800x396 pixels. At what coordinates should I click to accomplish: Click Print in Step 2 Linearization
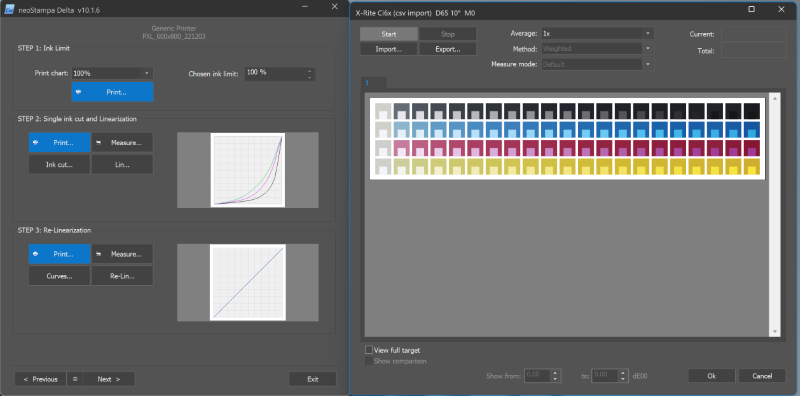(x=59, y=142)
